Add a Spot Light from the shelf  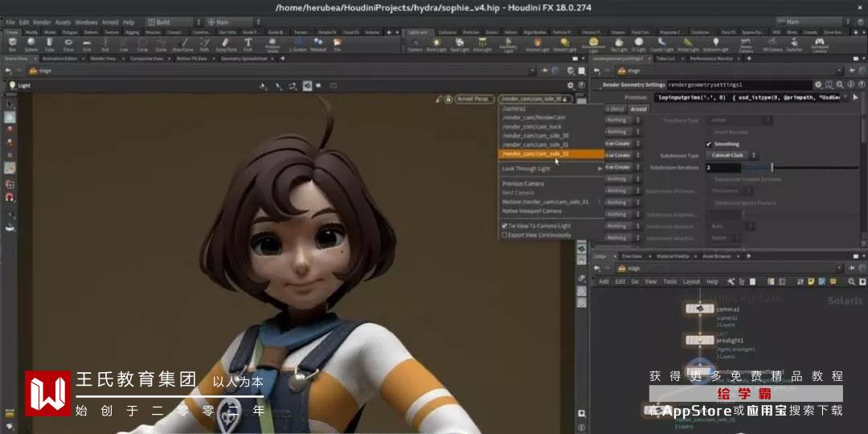click(460, 44)
